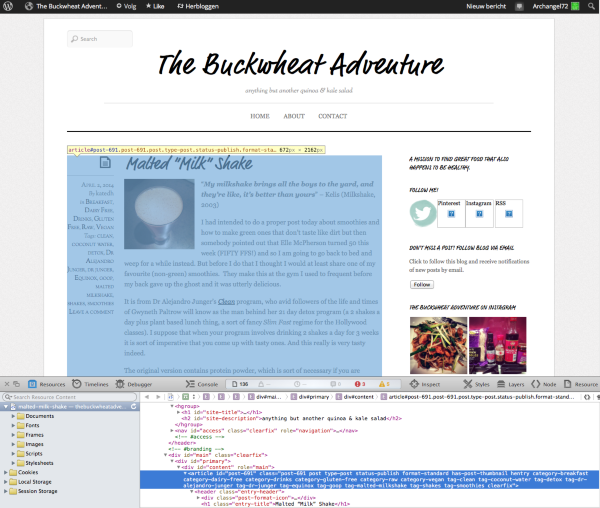Open the Archangel72 account menu

tap(555, 6)
